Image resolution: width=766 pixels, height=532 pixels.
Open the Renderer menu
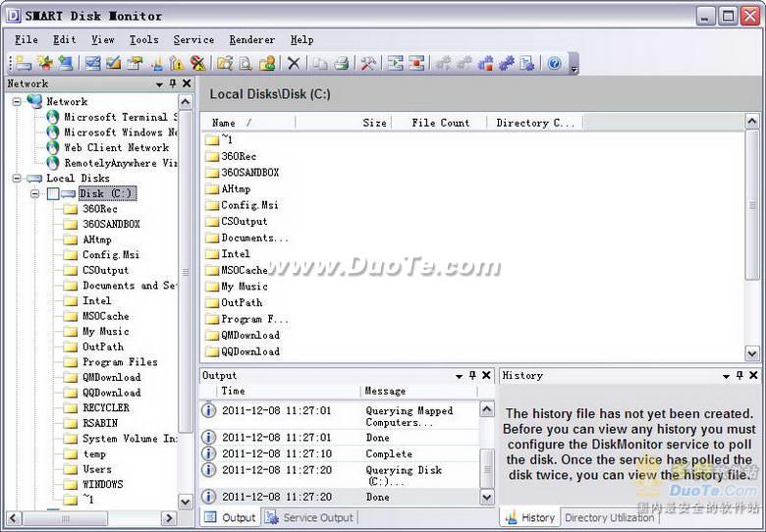click(252, 40)
